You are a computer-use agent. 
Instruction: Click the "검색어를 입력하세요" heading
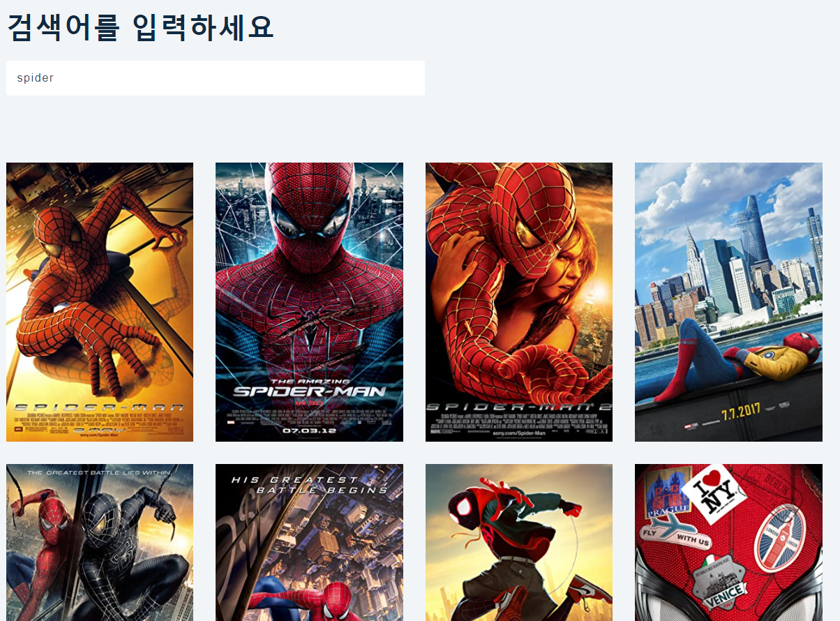pos(140,27)
